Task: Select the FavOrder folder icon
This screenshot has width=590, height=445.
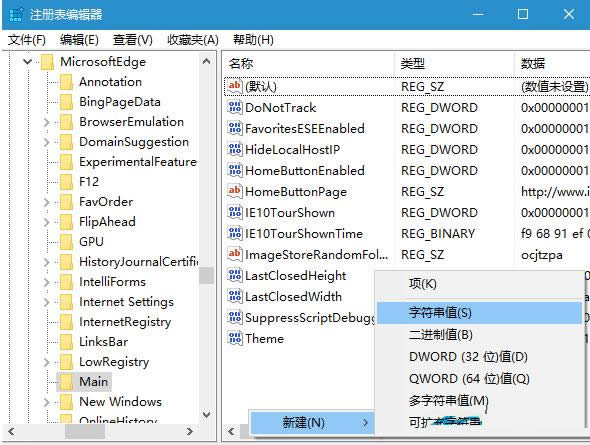Action: (66, 202)
